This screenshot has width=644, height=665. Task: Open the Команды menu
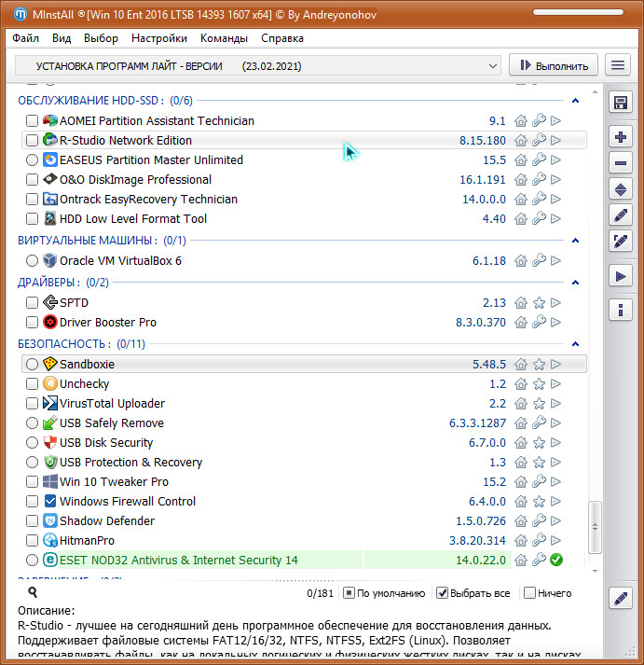224,38
